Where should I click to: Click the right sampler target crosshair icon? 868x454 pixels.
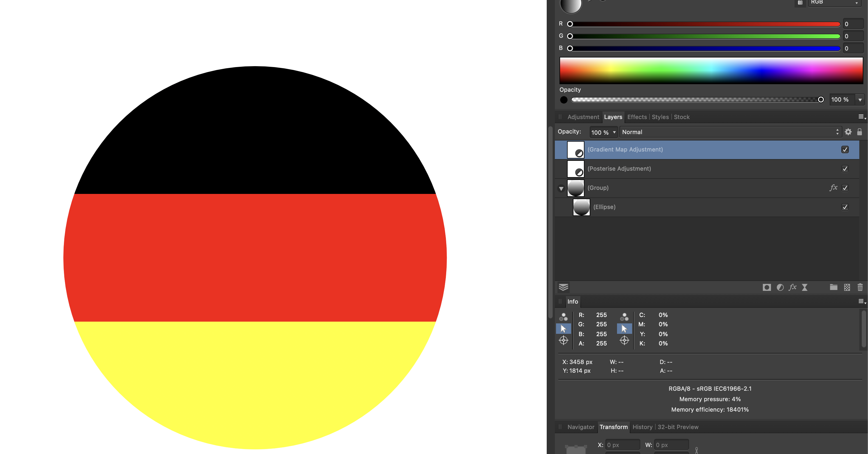coord(624,340)
